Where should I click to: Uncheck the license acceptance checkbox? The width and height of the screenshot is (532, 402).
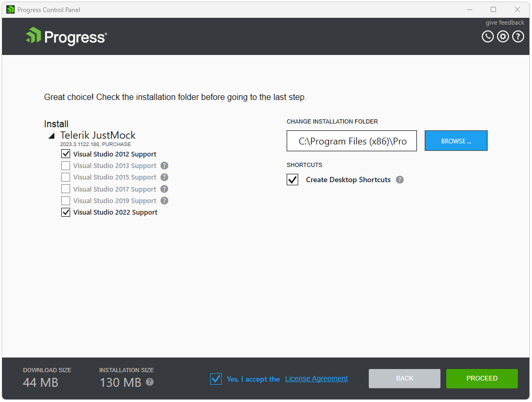(x=216, y=378)
